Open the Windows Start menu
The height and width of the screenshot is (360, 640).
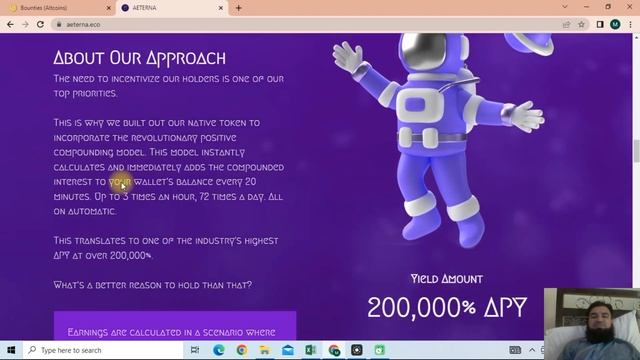pyautogui.click(x=11, y=350)
